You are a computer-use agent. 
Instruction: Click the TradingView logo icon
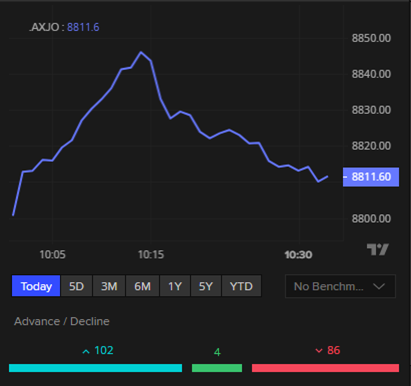click(378, 249)
